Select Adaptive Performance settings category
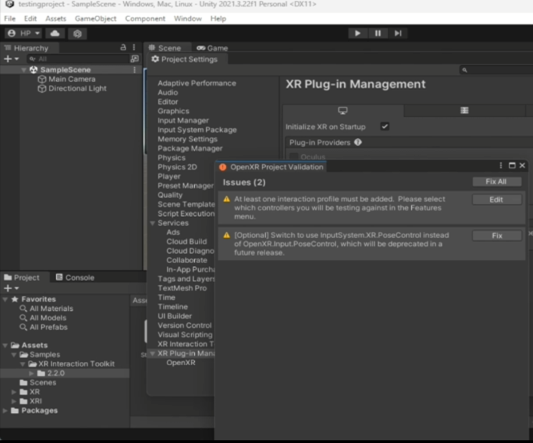 [x=197, y=83]
